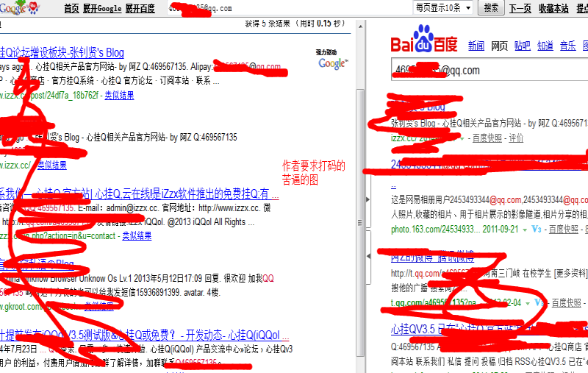Click into Baidu search box
This screenshot has height=373, width=588.
point(490,69)
